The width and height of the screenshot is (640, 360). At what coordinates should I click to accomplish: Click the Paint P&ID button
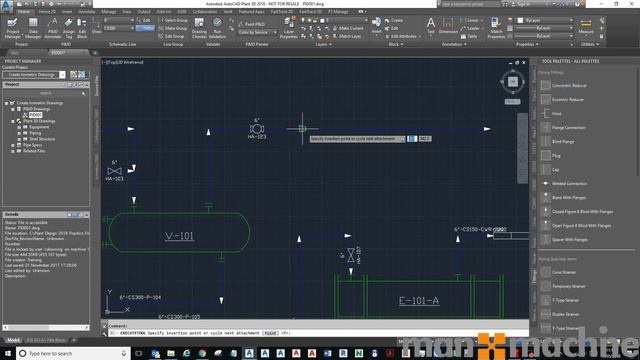coord(251,24)
